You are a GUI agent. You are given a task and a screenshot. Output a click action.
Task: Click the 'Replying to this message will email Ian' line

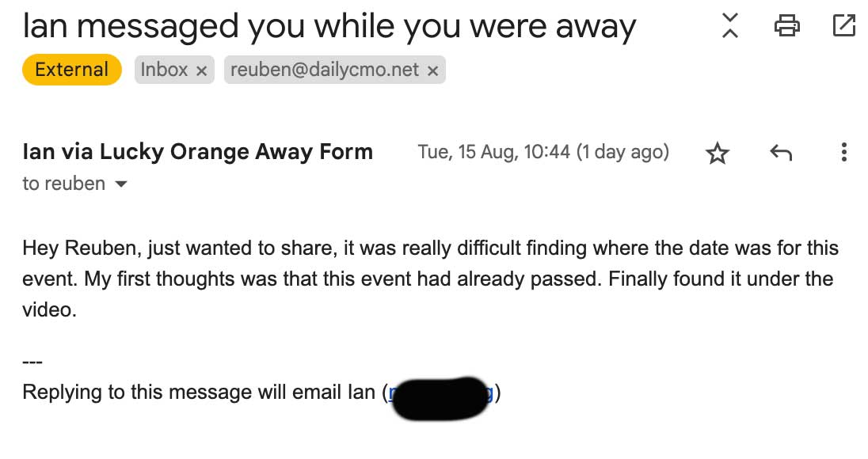click(x=198, y=392)
